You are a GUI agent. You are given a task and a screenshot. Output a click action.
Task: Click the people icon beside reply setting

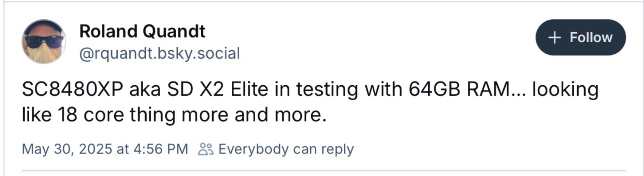pos(206,149)
